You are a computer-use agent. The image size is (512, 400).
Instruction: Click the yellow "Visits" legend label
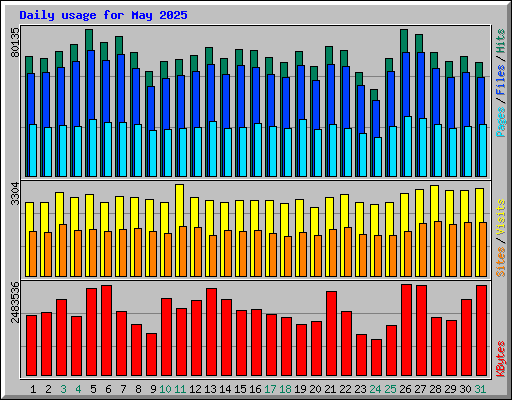pos(501,218)
